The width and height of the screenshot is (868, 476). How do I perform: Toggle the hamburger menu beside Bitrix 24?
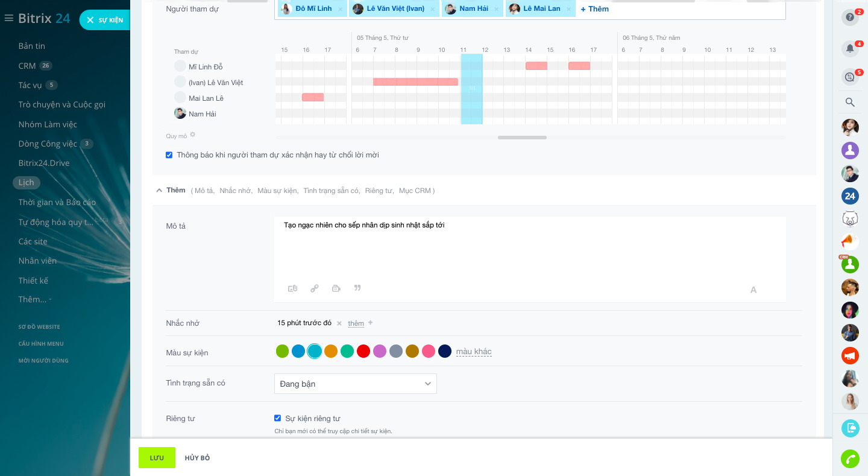(x=8, y=18)
